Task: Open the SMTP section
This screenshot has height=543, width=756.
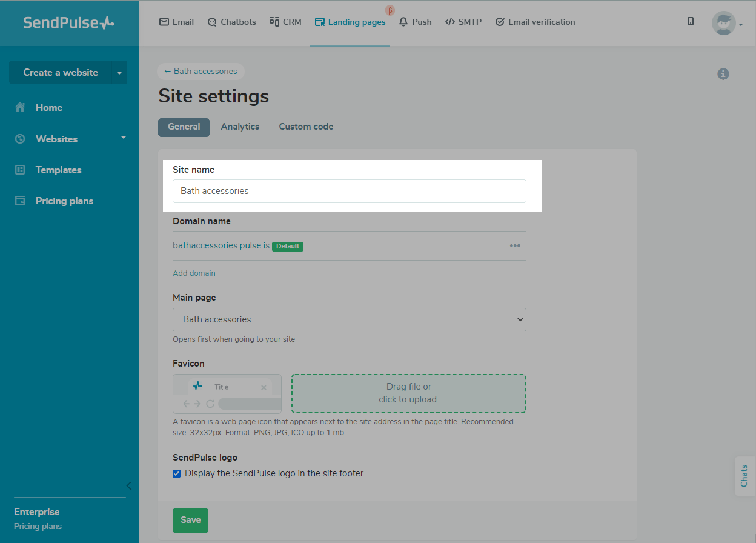Action: point(463,22)
